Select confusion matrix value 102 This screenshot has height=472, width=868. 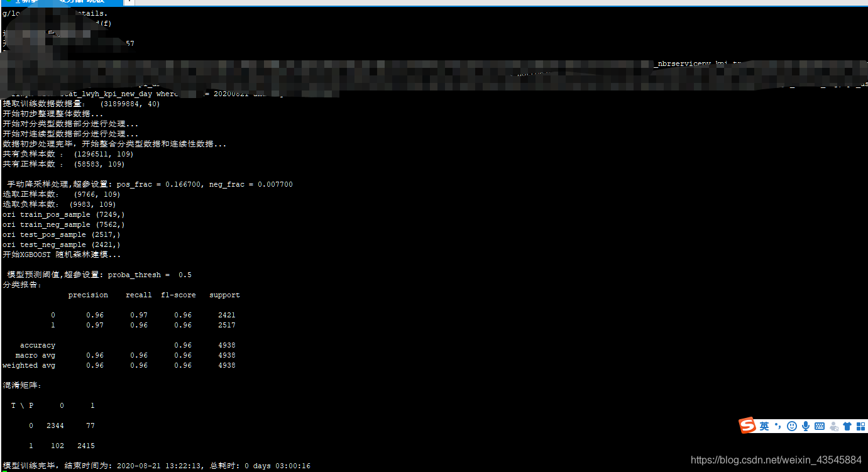pos(57,446)
